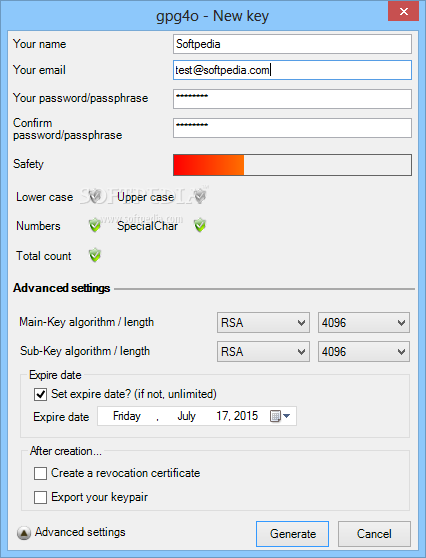Open the Main-Key length 4096 dropdown

pos(364,323)
